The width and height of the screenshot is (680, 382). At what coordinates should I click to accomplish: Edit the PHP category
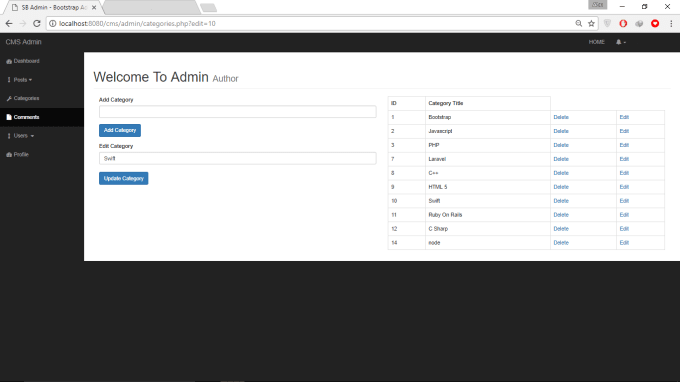624,145
